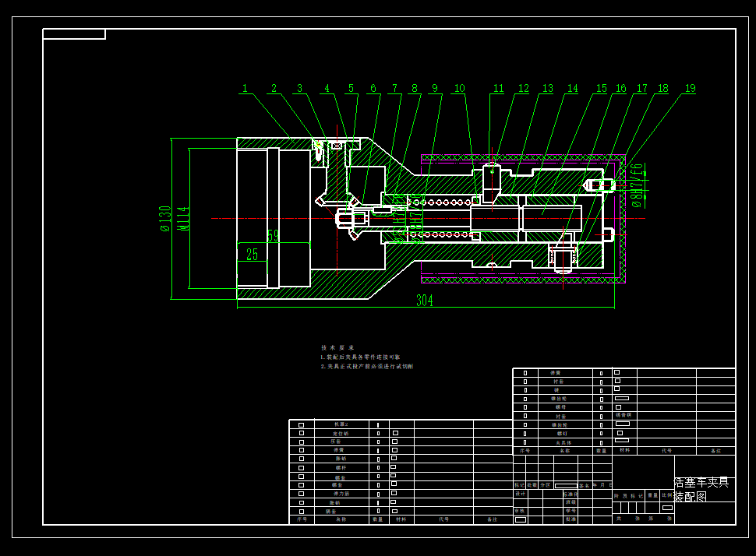Pick part callout number 15

[x=601, y=88]
